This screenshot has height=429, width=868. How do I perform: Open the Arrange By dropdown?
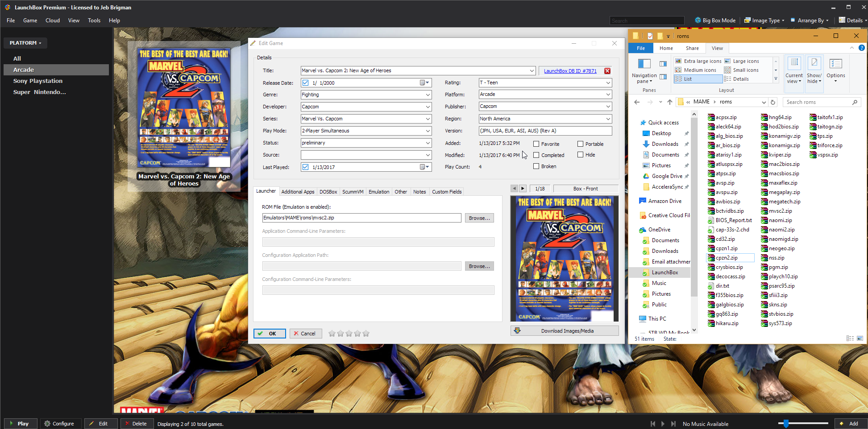810,21
